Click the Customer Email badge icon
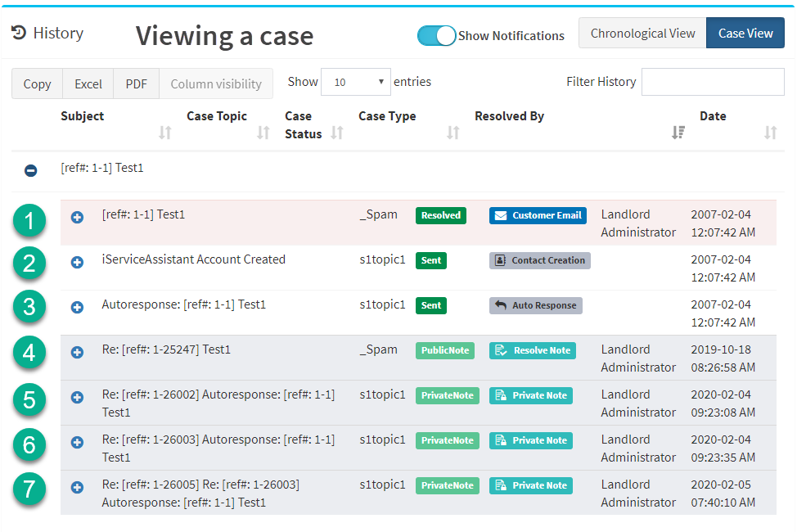The width and height of the screenshot is (797, 532). (x=501, y=215)
